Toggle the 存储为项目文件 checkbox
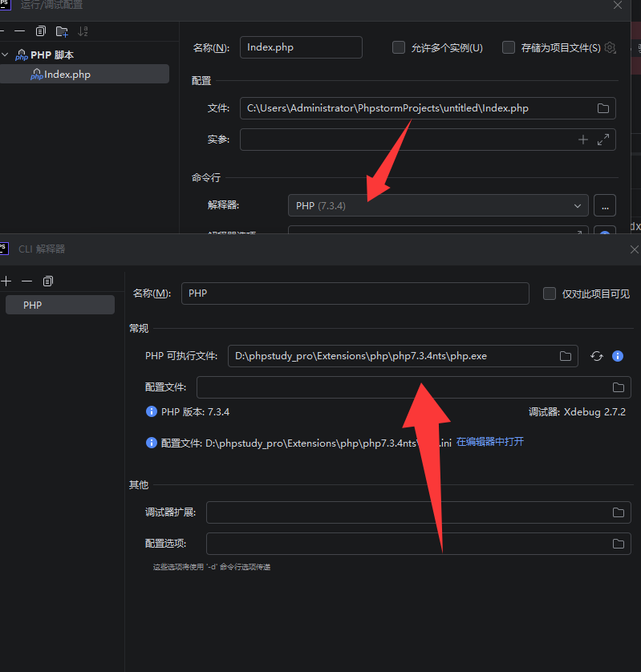This screenshot has height=672, width=641. [x=509, y=47]
